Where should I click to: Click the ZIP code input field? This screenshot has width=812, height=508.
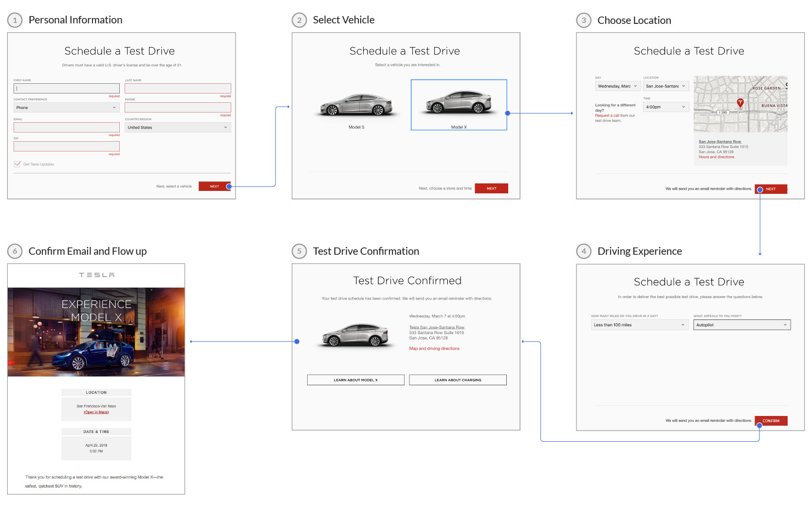[67, 146]
